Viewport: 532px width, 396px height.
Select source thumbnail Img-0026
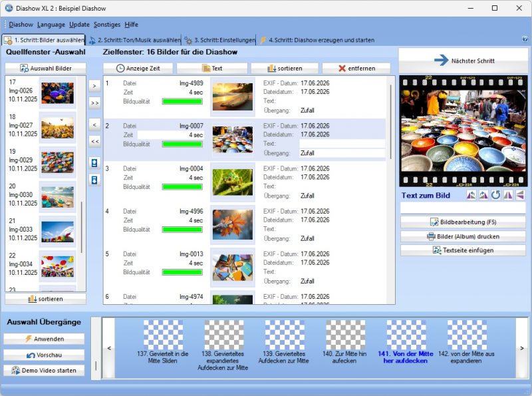click(57, 93)
